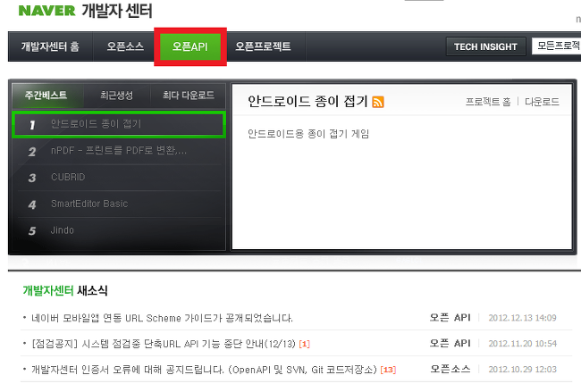Viewport: 581px width, 392px height.
Task: Open the 모든프로젝트 search dropdown
Action: (556, 46)
